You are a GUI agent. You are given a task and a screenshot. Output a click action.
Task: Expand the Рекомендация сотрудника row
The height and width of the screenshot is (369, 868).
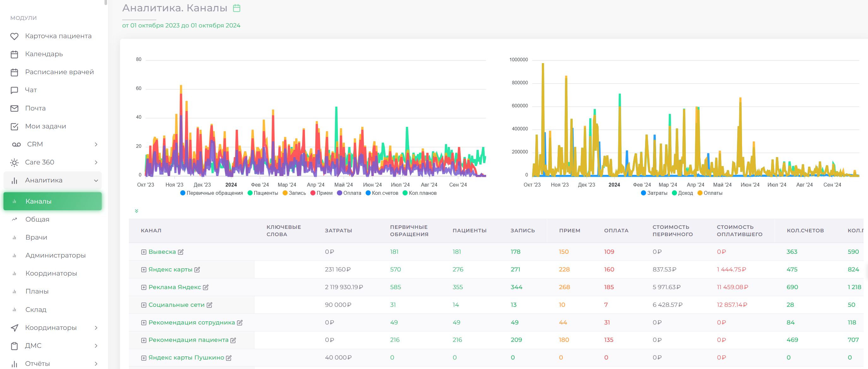(144, 323)
